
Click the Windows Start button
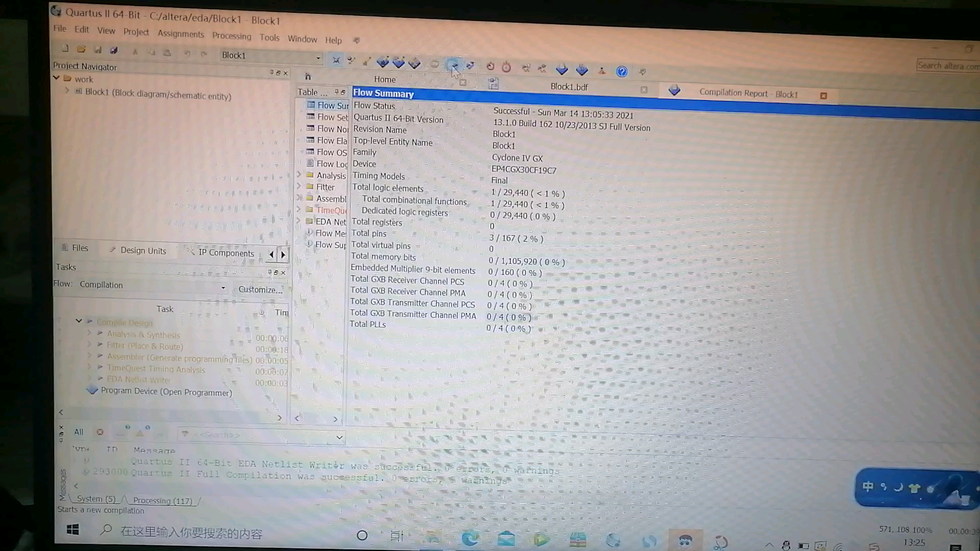pos(73,530)
